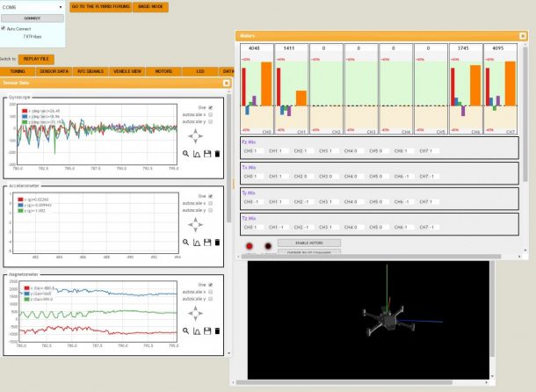Click the bright red indicator light in the Motors panel
This screenshot has width=536, height=392.
[250, 246]
